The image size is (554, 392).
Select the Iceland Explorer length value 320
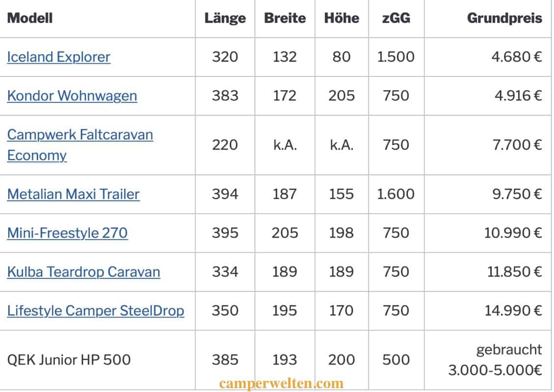(225, 57)
